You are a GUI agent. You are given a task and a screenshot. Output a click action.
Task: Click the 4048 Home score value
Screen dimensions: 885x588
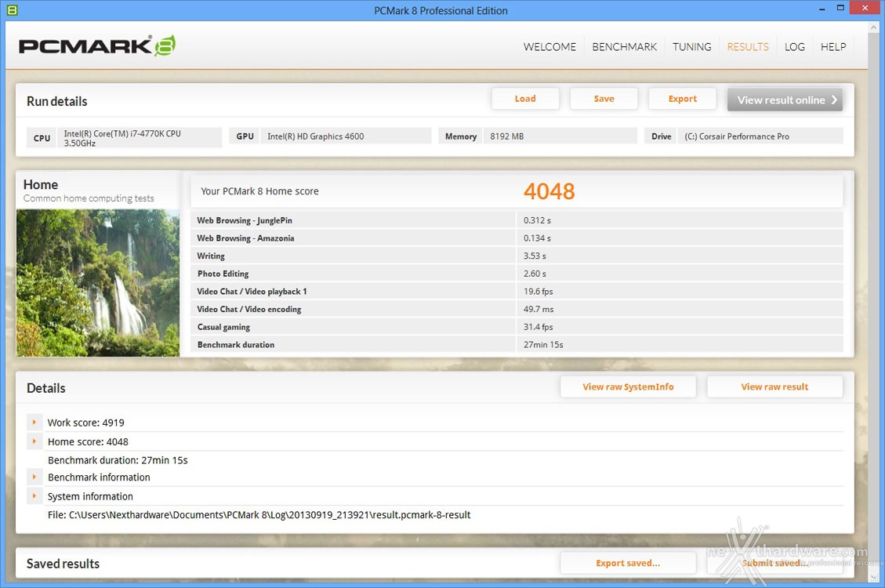point(549,191)
